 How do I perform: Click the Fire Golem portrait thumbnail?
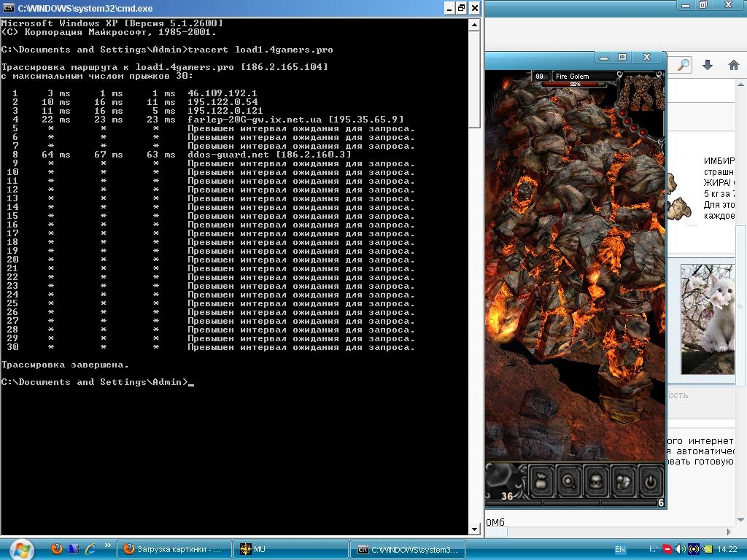tap(642, 91)
